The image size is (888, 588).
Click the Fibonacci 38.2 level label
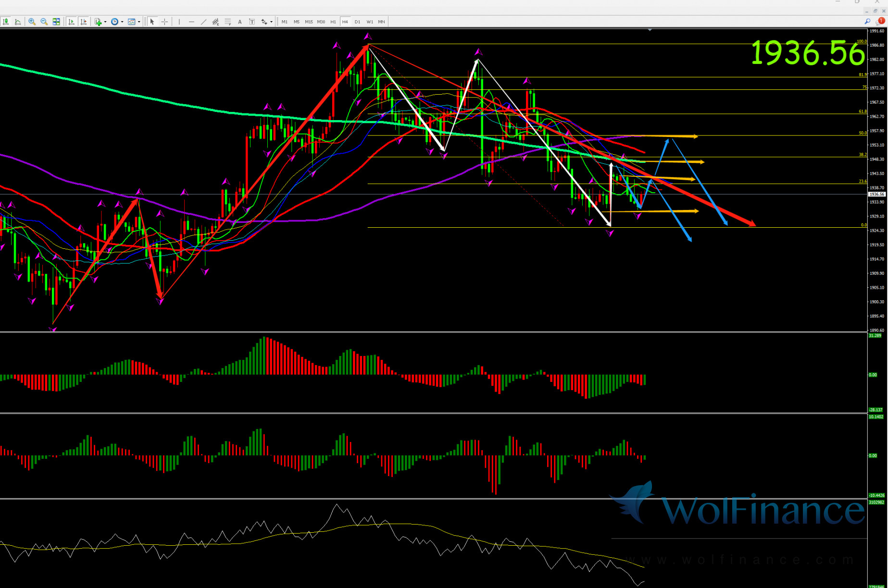(x=863, y=155)
